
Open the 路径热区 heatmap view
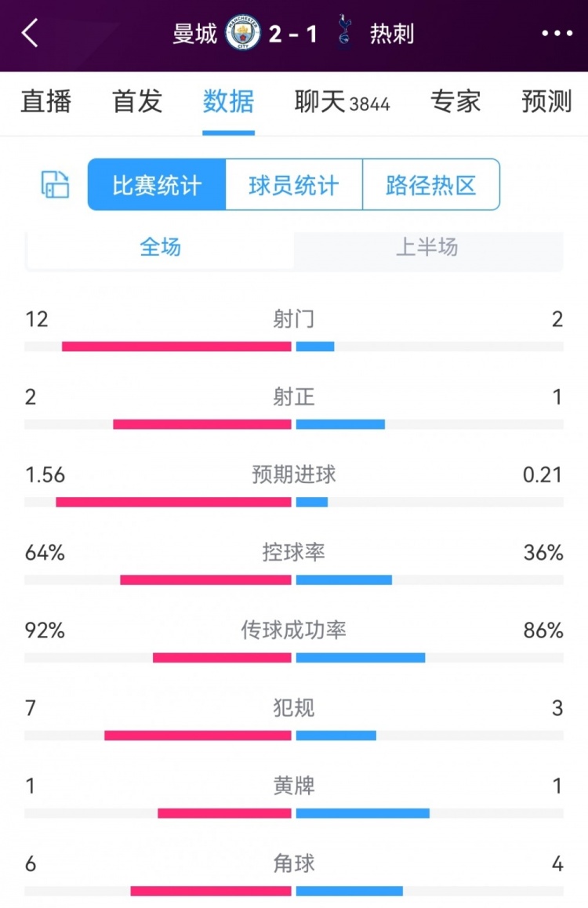430,186
